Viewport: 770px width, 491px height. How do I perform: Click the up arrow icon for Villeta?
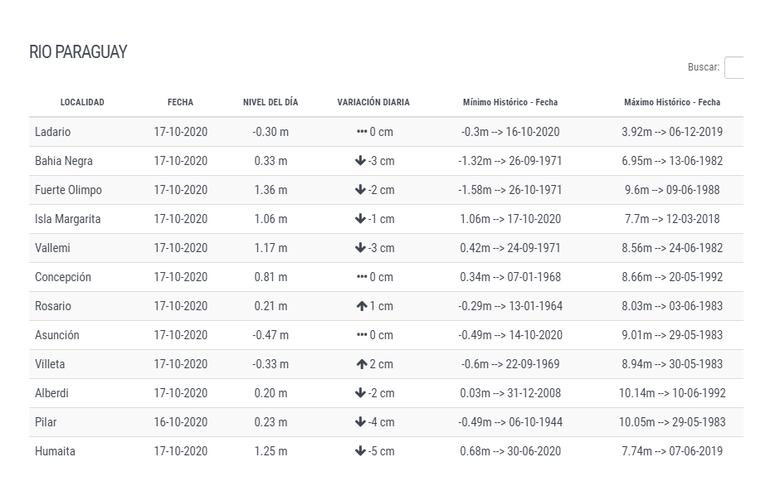tap(361, 364)
